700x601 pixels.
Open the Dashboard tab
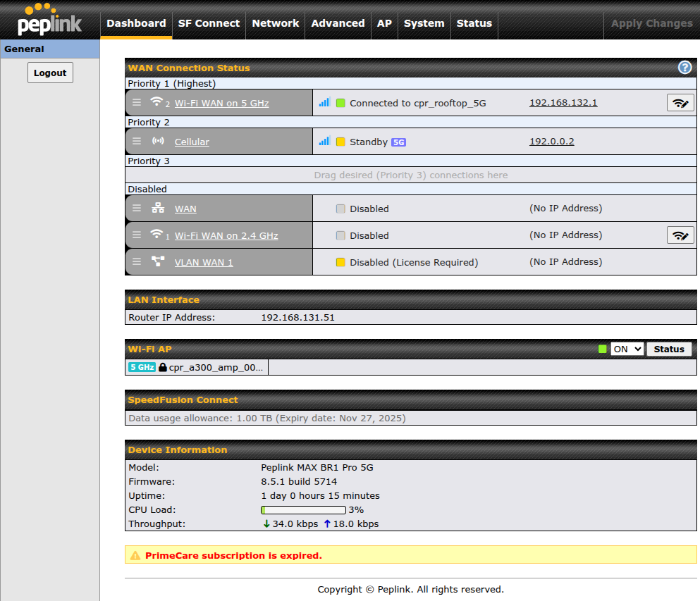click(136, 23)
